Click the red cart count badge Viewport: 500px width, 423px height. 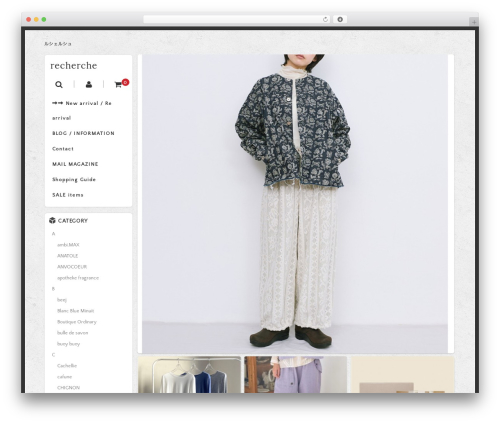[x=125, y=82]
